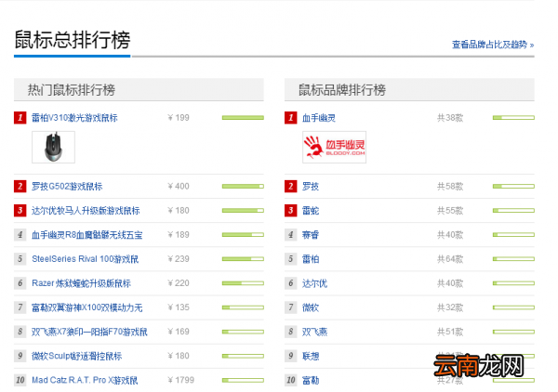
Task: Click the ¥400 price of 罗技G502
Action: (x=179, y=186)
